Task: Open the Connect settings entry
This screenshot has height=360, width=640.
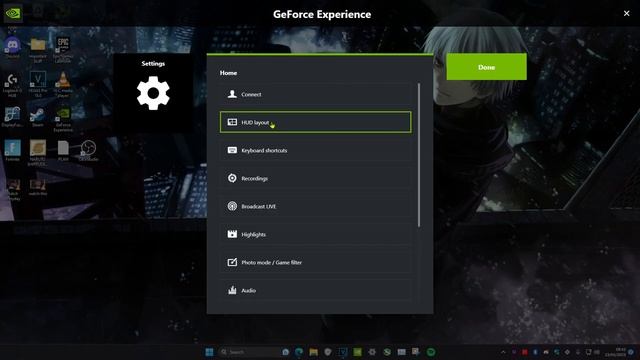Action: click(x=316, y=94)
